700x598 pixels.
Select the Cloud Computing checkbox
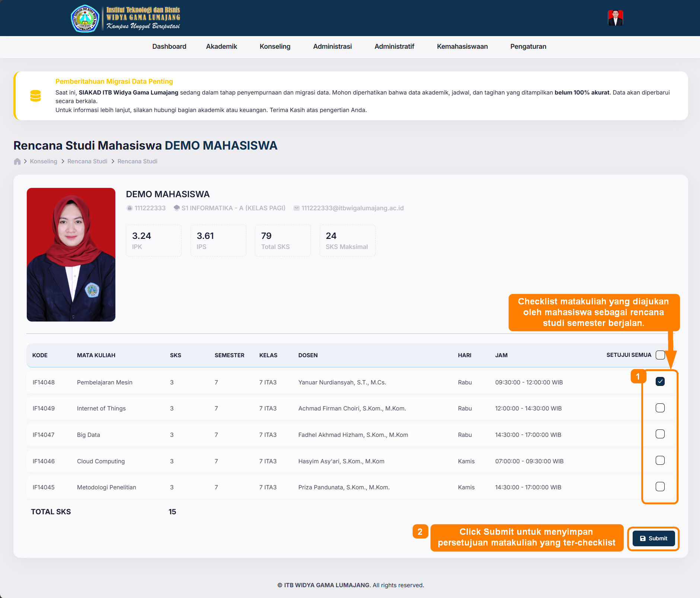660,461
